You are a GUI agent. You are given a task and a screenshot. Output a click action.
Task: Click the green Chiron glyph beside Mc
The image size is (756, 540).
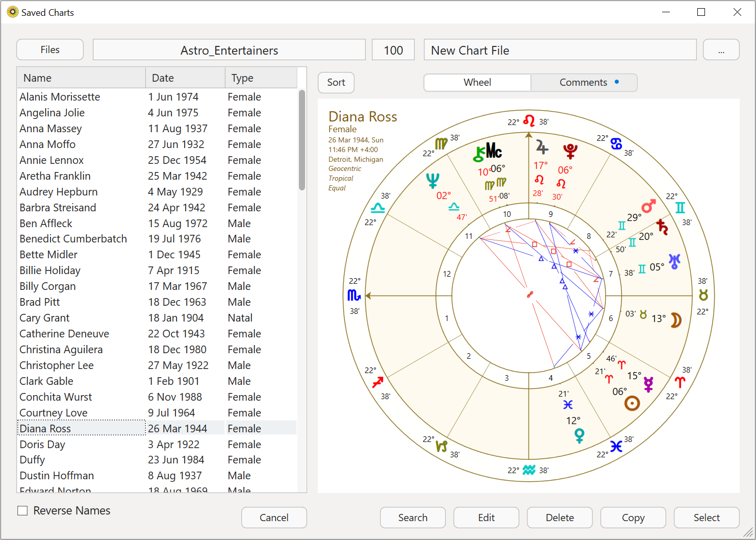point(479,154)
